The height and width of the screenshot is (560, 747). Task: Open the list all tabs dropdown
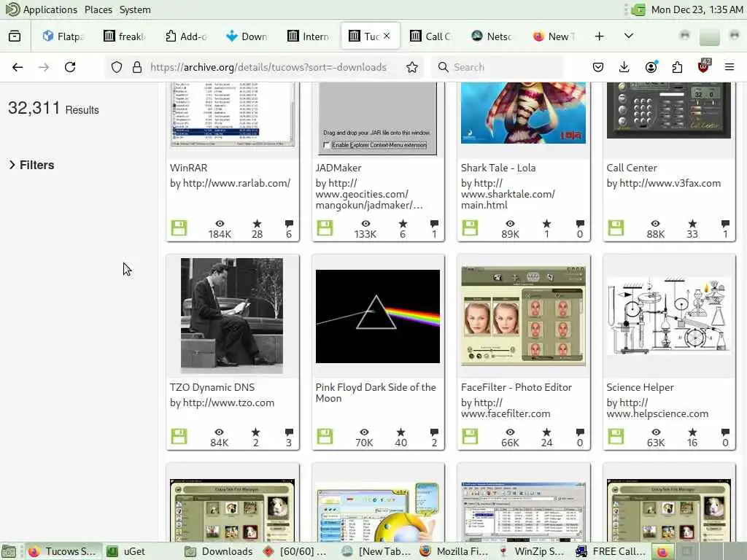coord(629,36)
